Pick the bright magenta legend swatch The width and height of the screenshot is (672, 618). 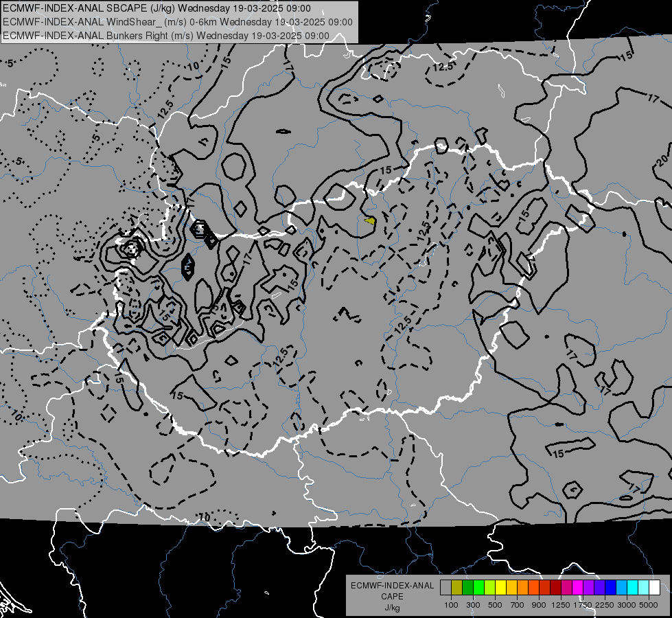577,588
